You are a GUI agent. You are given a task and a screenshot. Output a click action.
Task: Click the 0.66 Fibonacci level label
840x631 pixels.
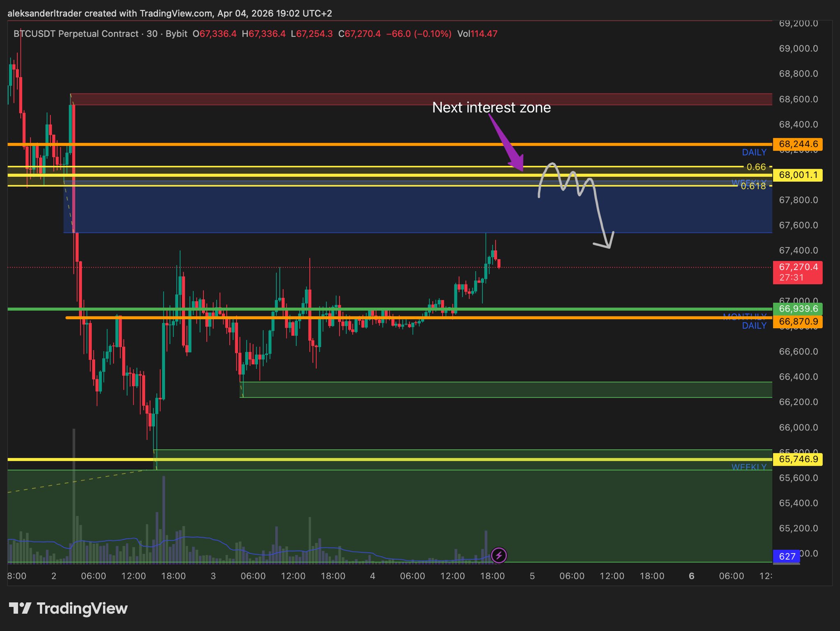pyautogui.click(x=756, y=167)
